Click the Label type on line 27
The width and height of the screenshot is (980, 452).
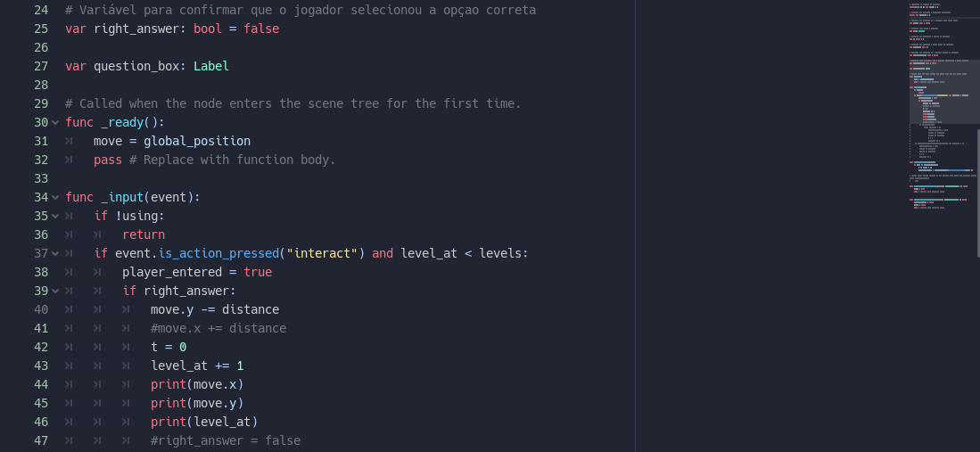pos(211,66)
